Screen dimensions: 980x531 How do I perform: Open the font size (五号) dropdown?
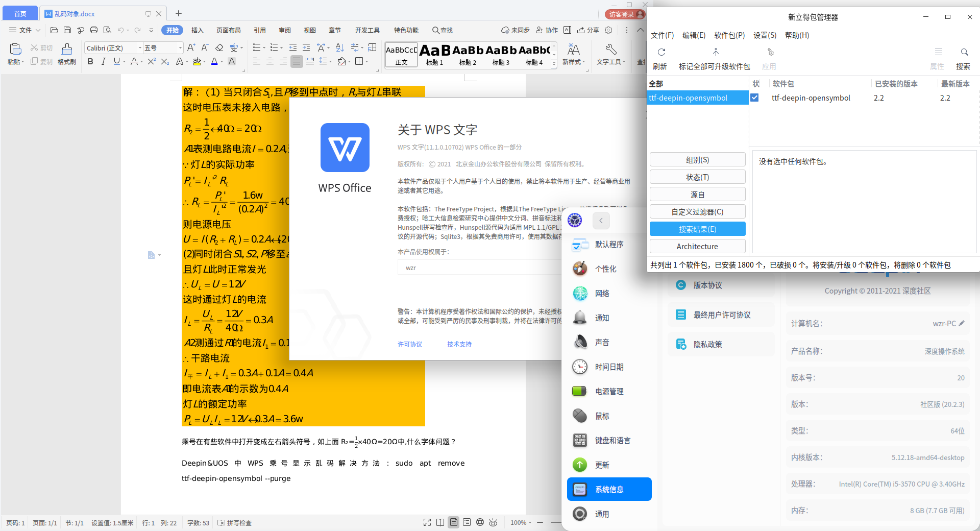tap(180, 48)
